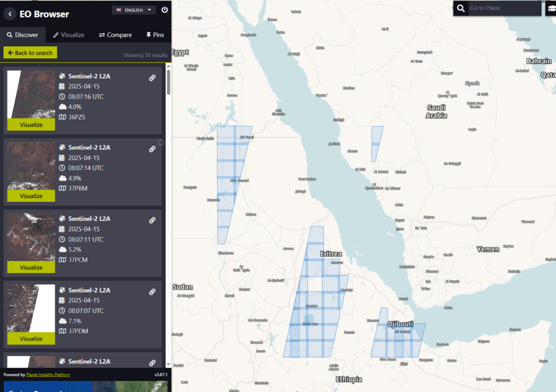This screenshot has height=392, width=556.
Task: Click the Eritrea country label on map
Action: 331,254
